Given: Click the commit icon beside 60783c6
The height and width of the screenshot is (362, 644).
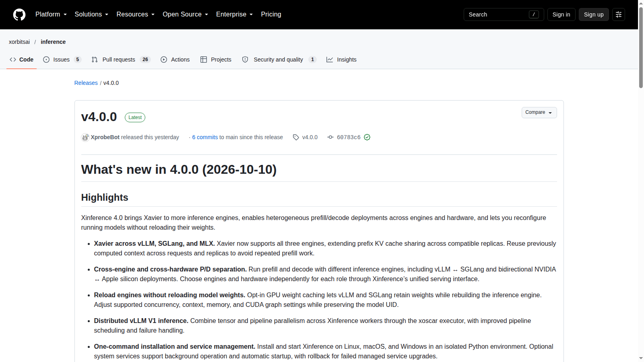Looking at the screenshot, I should coord(330,138).
